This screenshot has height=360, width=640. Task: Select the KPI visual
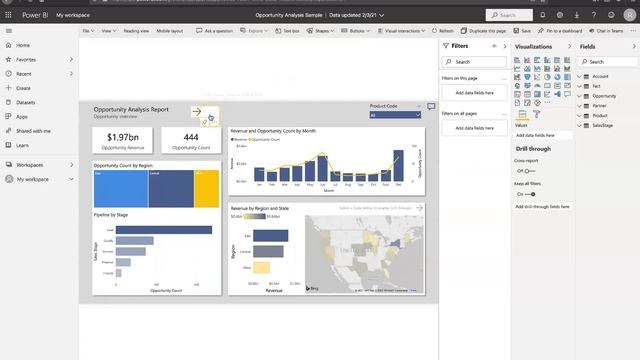click(x=567, y=85)
